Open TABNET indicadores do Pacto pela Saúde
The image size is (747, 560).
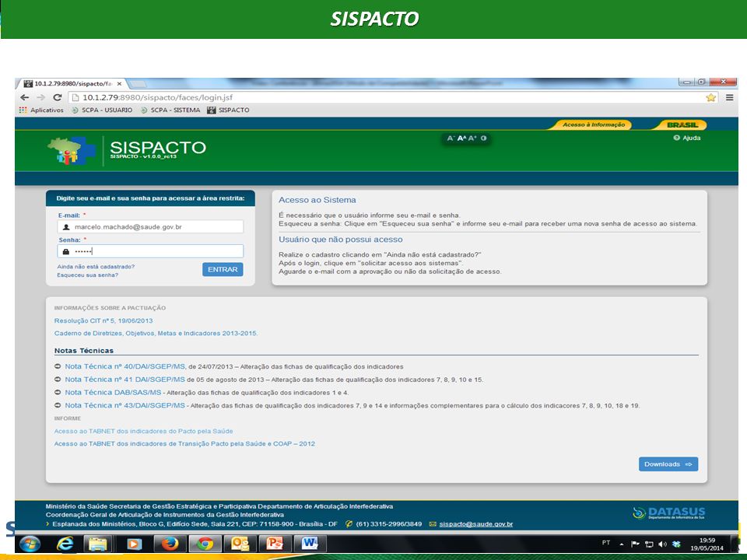(143, 431)
